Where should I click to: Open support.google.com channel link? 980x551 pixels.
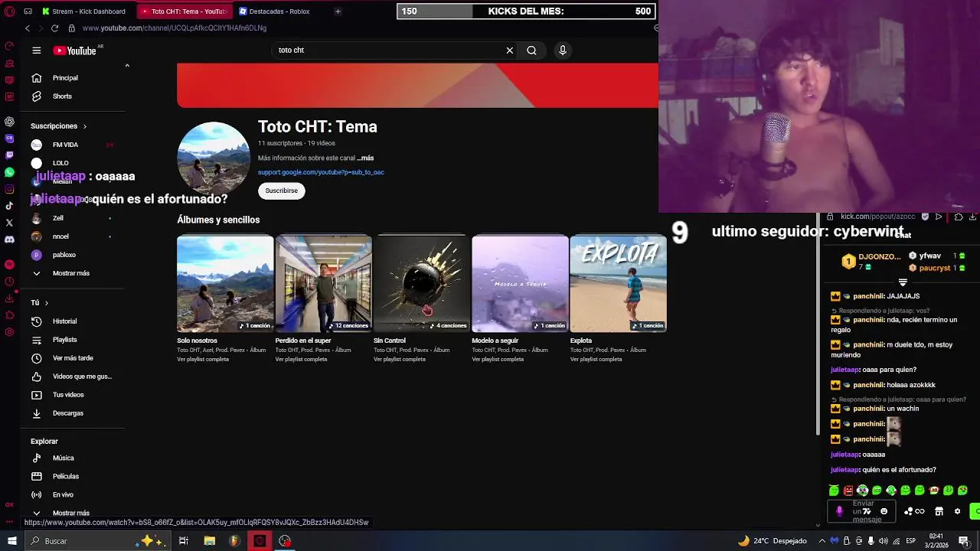(321, 172)
